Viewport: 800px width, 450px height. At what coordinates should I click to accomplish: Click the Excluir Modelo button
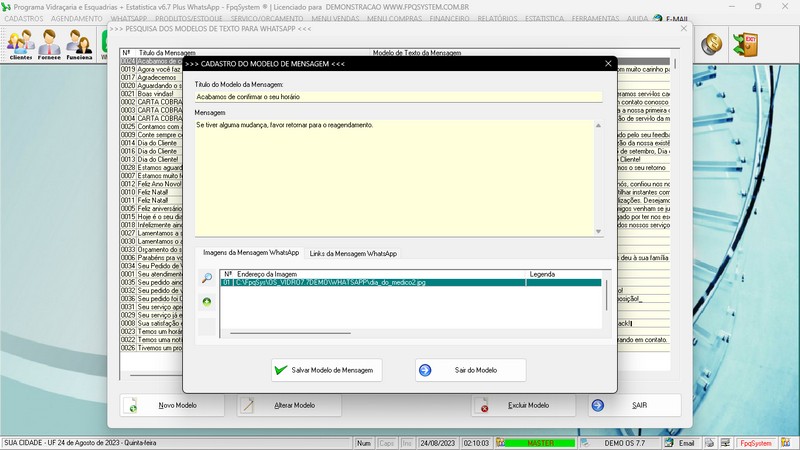pyautogui.click(x=523, y=405)
